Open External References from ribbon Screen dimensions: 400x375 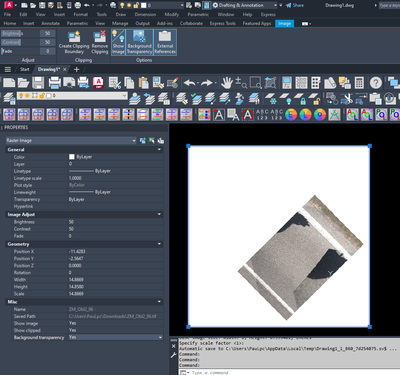pos(165,42)
